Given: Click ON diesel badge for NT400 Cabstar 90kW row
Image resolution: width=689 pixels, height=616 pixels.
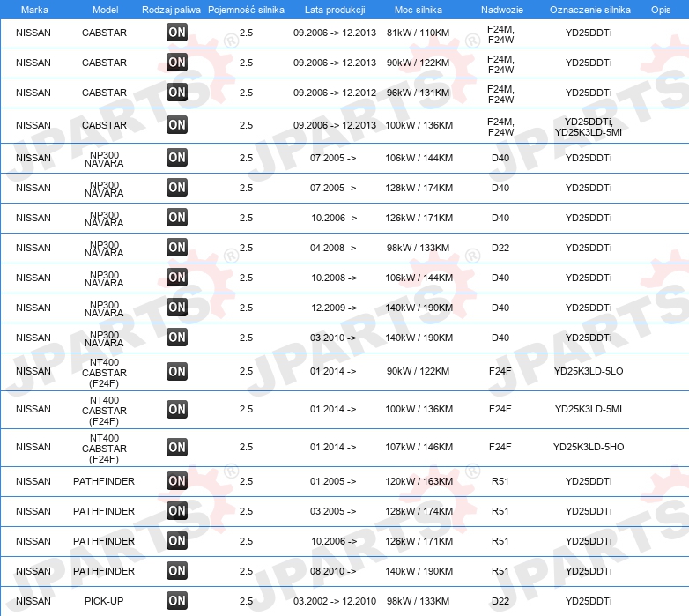Looking at the screenshot, I should pyautogui.click(x=177, y=371).
